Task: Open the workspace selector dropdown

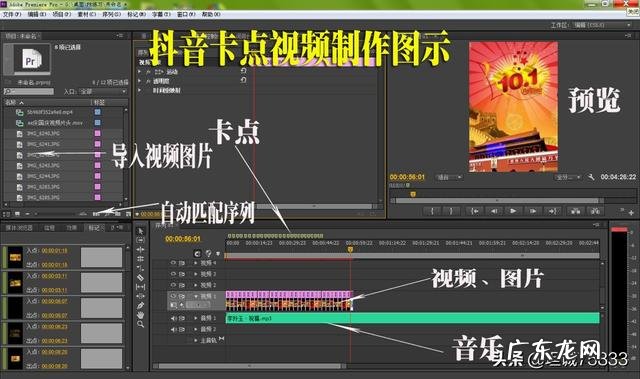Action: (603, 25)
